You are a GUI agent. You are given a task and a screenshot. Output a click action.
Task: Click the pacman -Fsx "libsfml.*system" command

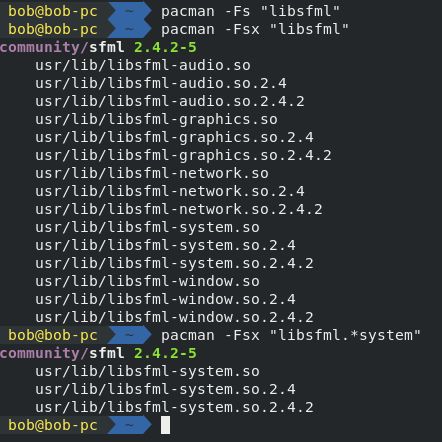(291, 336)
